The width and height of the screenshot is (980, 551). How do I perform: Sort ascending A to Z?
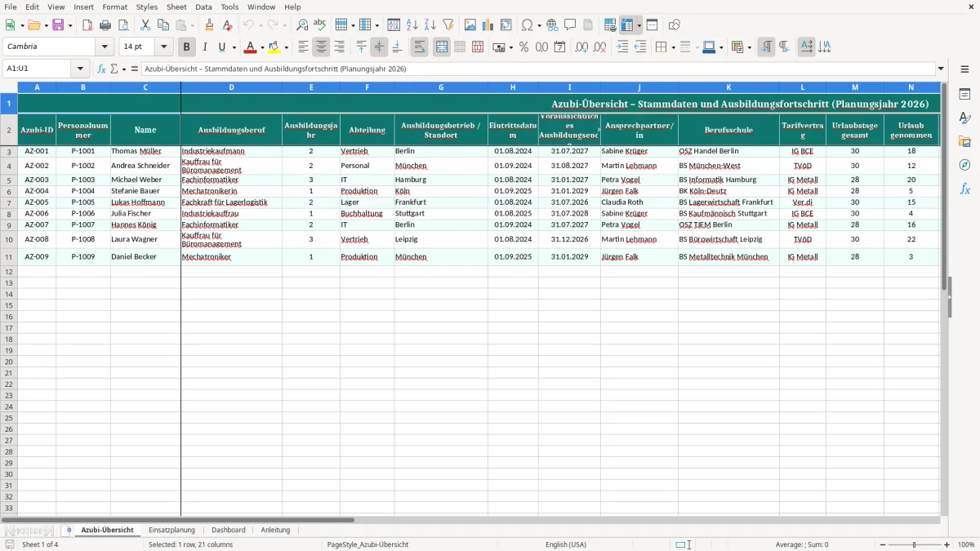(x=412, y=25)
